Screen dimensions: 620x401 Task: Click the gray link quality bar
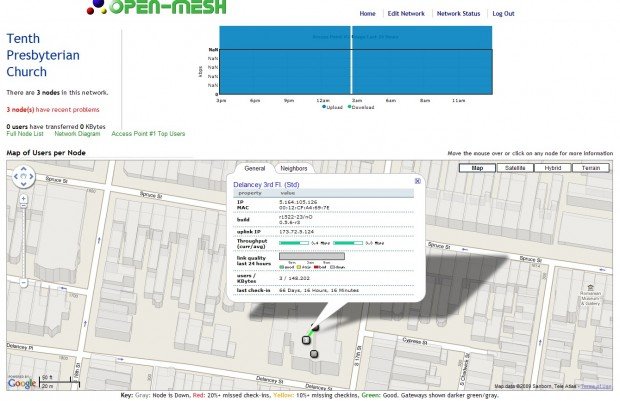(312, 256)
